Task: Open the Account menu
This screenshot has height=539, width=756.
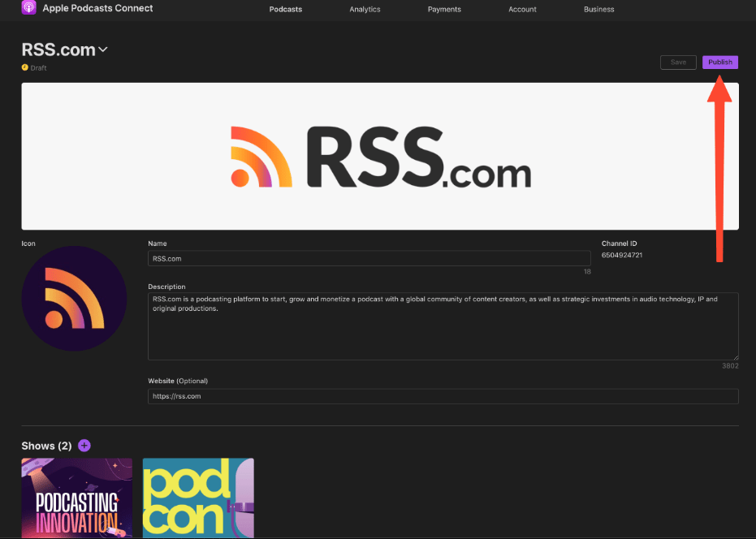Action: click(522, 9)
